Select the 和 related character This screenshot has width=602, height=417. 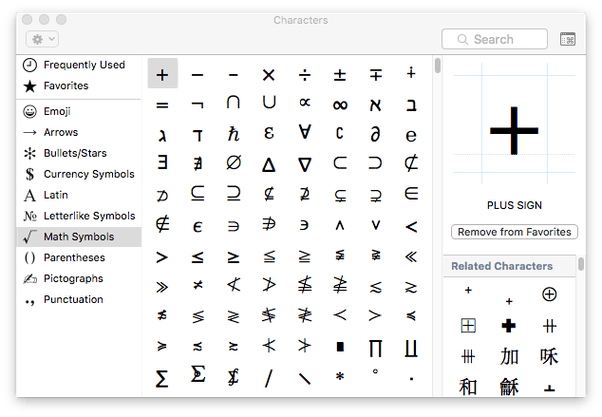click(x=468, y=387)
